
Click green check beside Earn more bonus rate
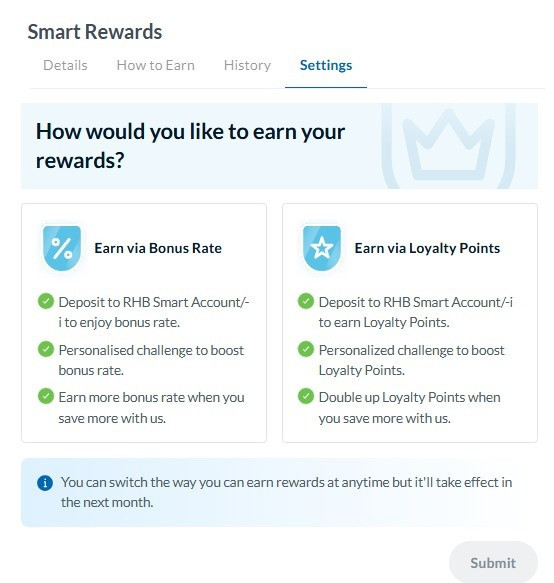click(46, 396)
